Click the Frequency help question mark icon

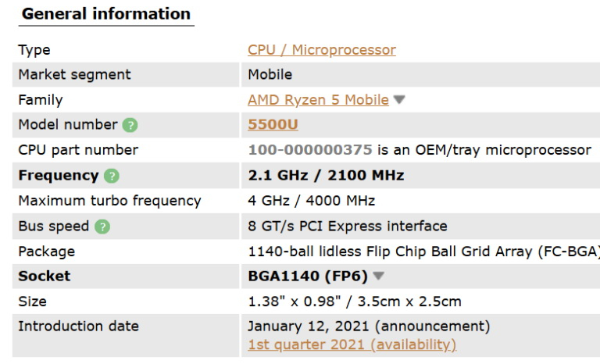[112, 176]
